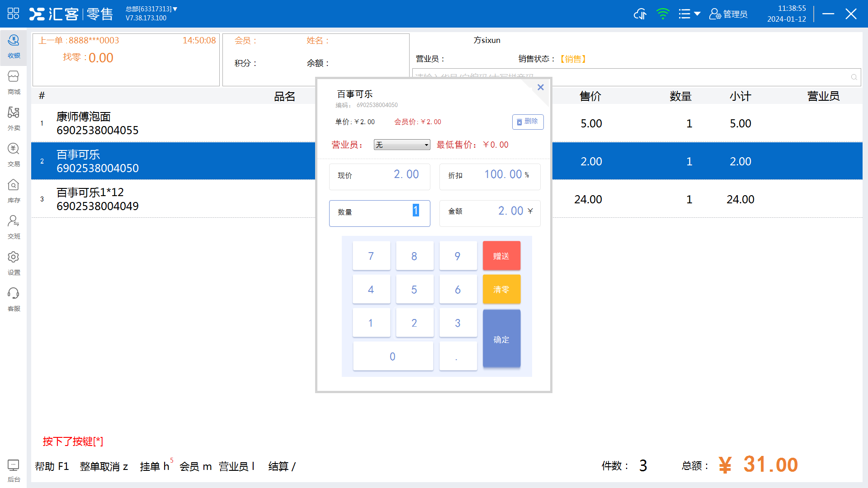Image resolution: width=868 pixels, height=488 pixels.
Task: Click 帮助 F1 help menu item
Action: click(52, 466)
